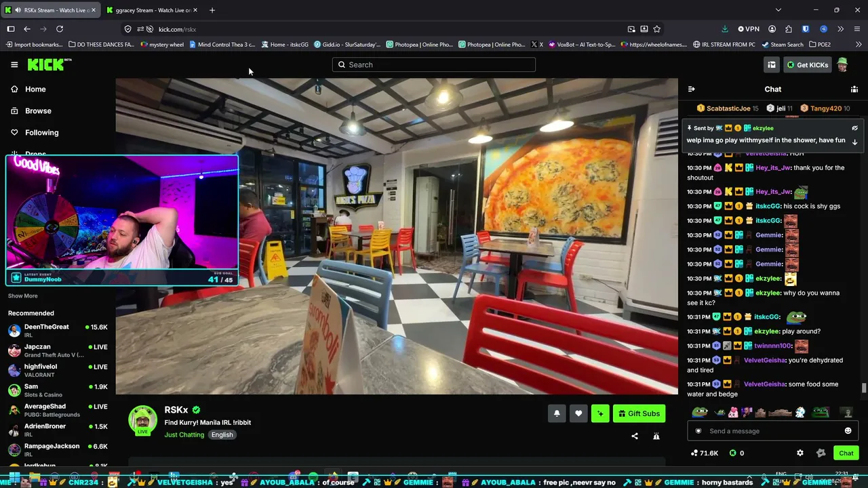Click the Gift Subs button
This screenshot has height=488, width=868.
639,413
